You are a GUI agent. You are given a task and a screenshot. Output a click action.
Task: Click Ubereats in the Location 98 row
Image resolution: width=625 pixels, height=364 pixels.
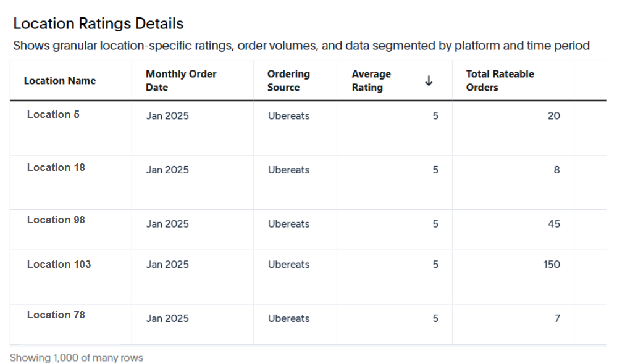tap(288, 224)
